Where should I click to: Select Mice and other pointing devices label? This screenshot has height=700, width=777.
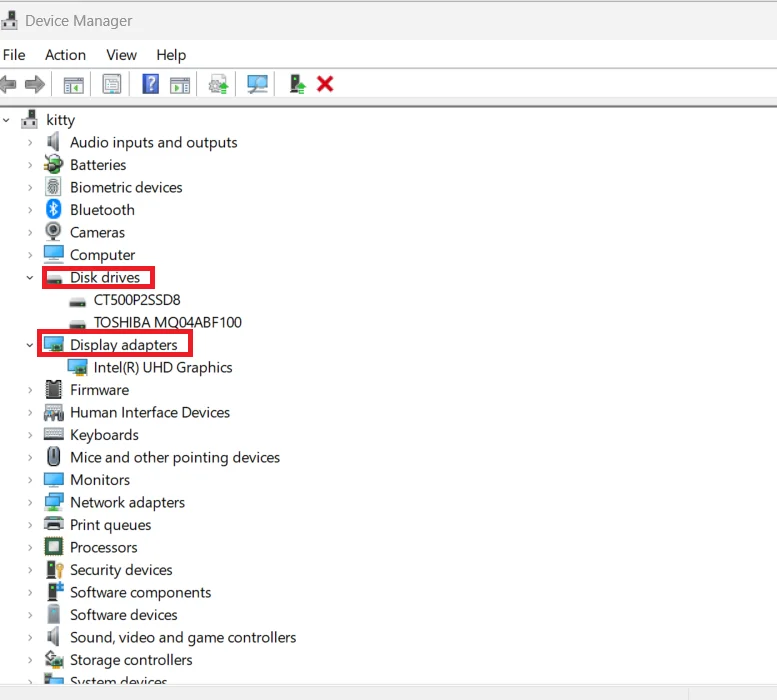point(175,458)
